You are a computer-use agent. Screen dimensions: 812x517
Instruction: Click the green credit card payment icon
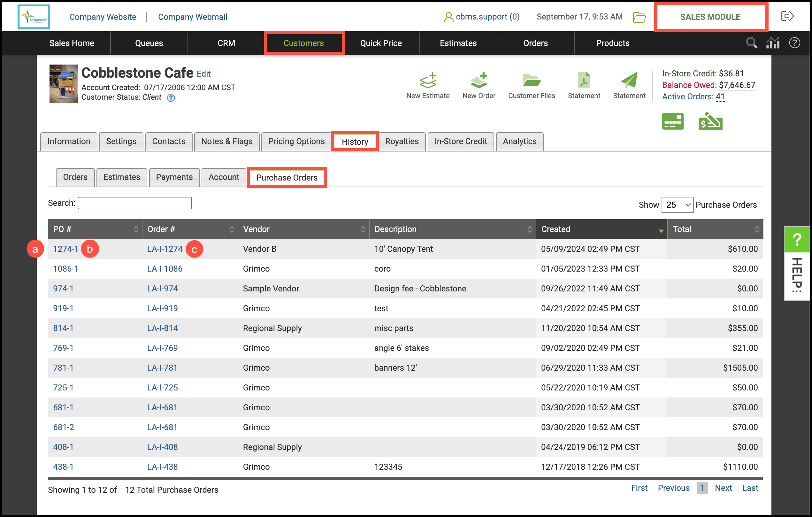click(672, 121)
